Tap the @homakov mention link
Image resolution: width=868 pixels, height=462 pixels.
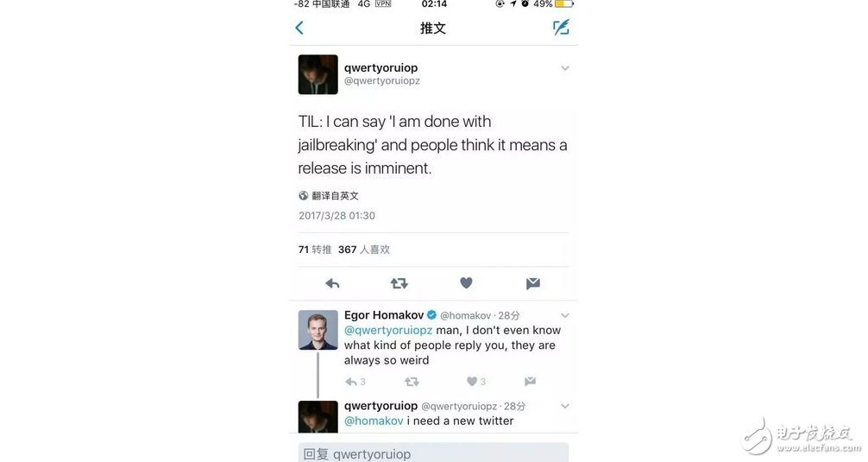[x=374, y=421]
